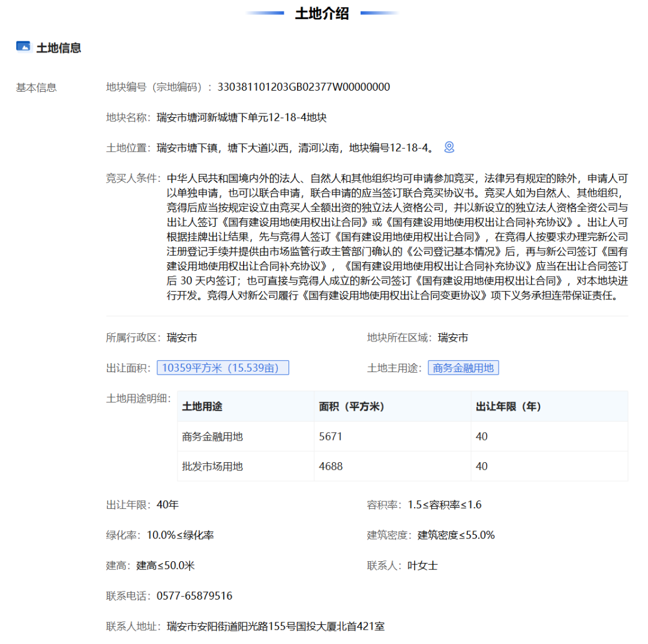The height and width of the screenshot is (644, 648).
Task: Click the 竞买人条件 paragraph text
Action: click(x=397, y=237)
